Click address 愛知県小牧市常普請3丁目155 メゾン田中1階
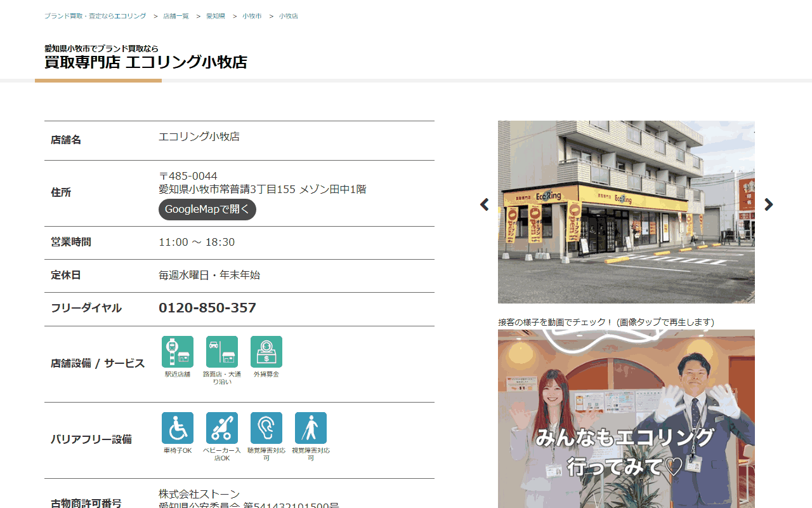 (x=262, y=189)
